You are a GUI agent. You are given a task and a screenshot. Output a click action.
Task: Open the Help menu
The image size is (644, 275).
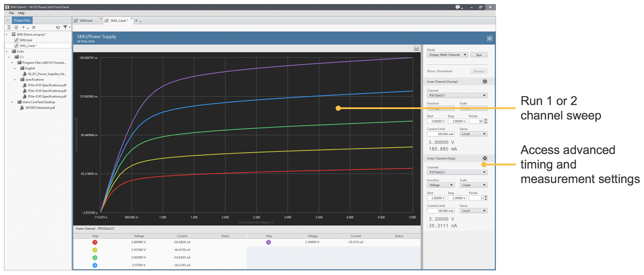[x=21, y=13]
